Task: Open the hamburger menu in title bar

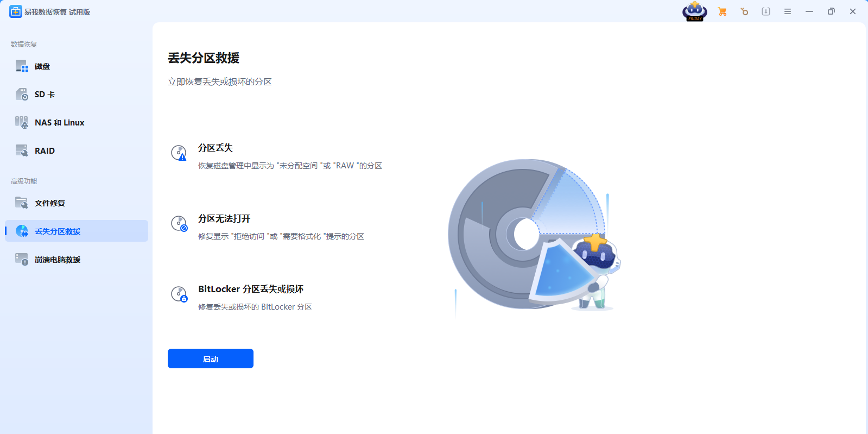Action: [x=788, y=11]
